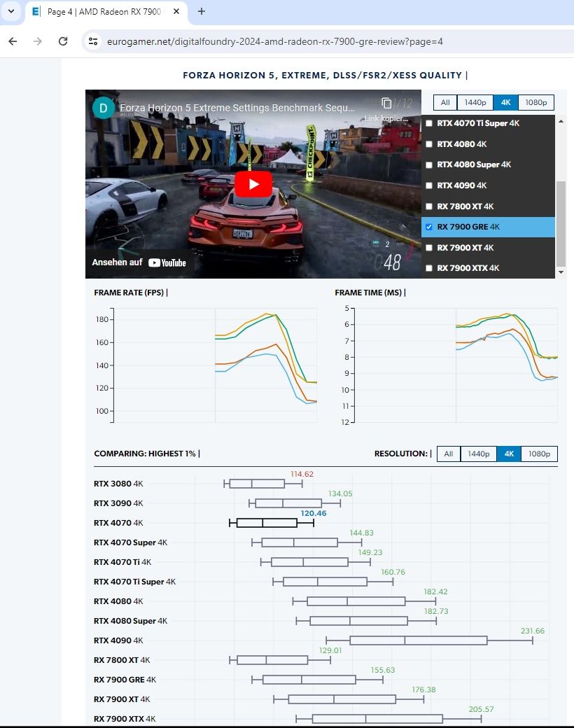Image resolution: width=574 pixels, height=728 pixels.
Task: Select 1080p in the Resolution selector
Action: tap(539, 454)
